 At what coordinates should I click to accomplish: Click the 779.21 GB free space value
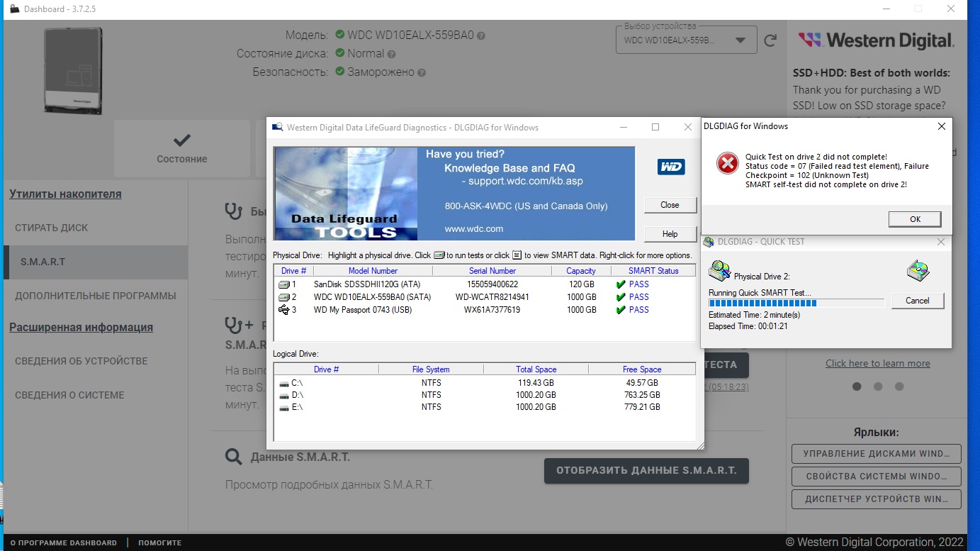641,407
